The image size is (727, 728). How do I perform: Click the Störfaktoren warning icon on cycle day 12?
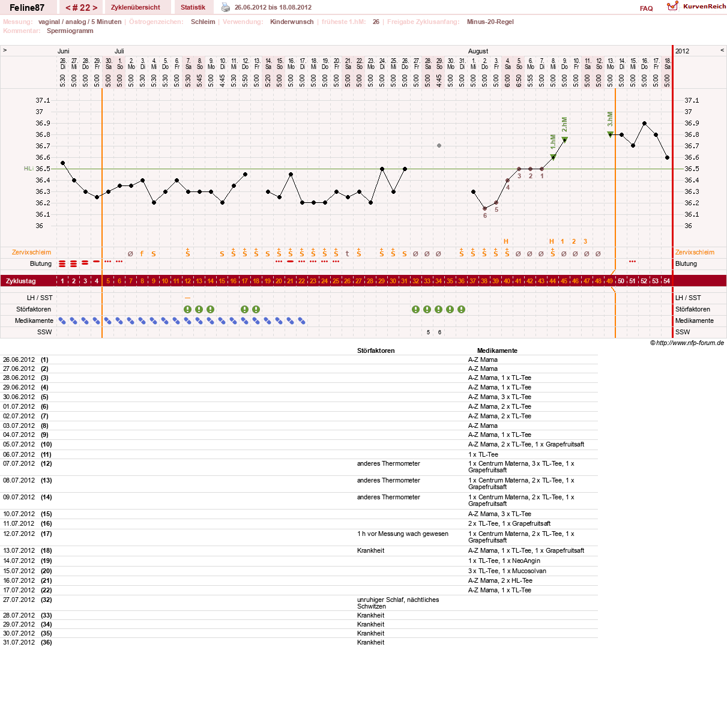(188, 310)
